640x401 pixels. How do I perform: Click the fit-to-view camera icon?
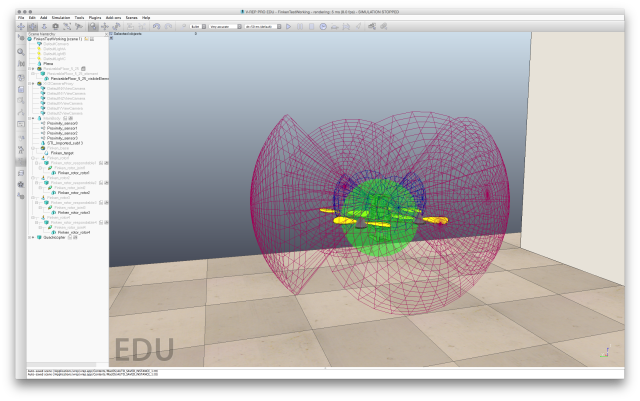click(x=67, y=27)
